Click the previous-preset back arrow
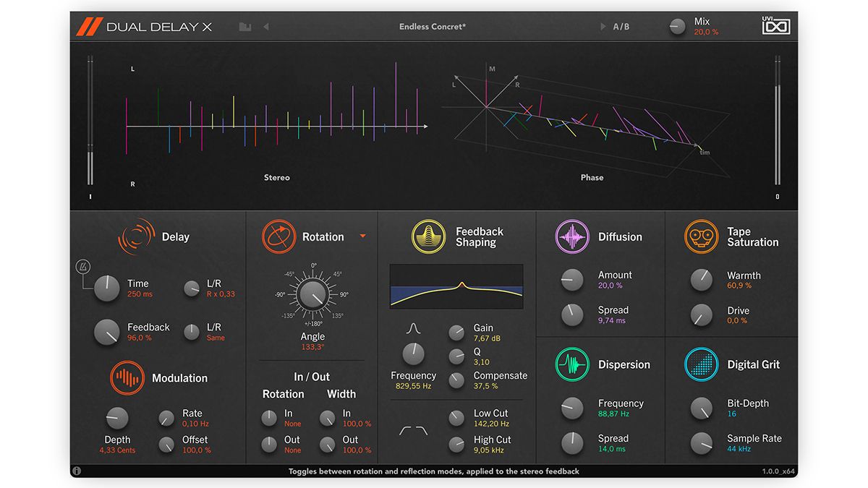868x488 pixels. (267, 26)
